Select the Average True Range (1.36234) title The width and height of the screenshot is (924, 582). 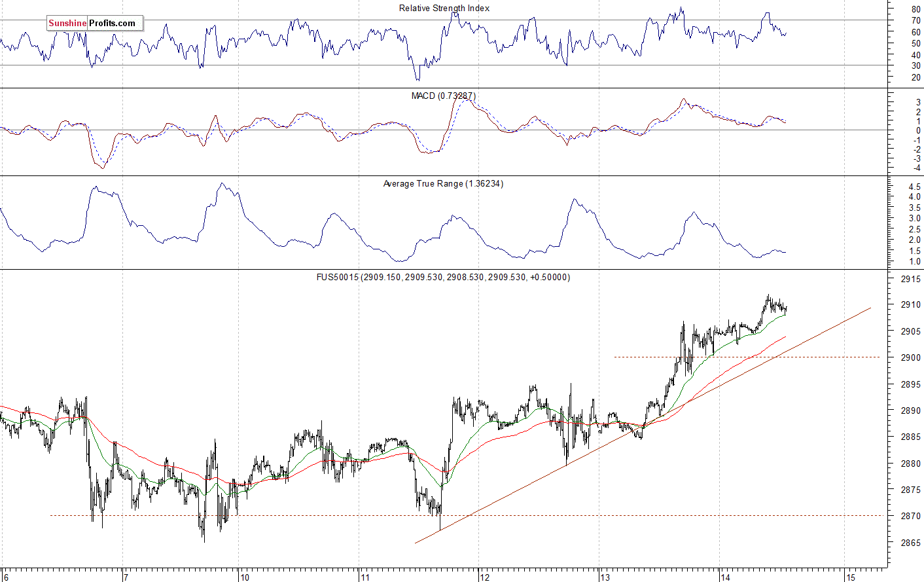[443, 184]
